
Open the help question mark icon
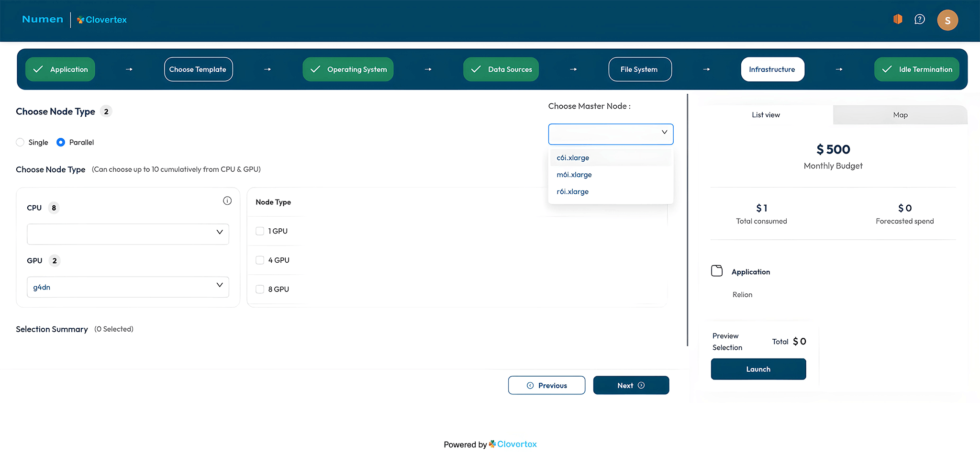tap(919, 19)
